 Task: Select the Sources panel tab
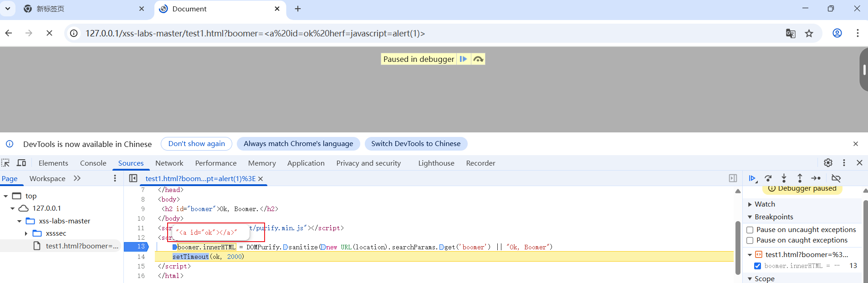click(131, 163)
